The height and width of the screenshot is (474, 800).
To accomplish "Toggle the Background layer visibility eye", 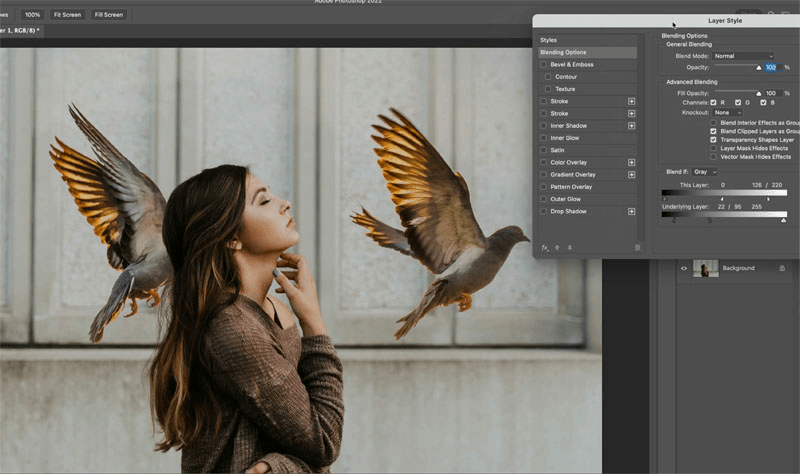I will 684,268.
